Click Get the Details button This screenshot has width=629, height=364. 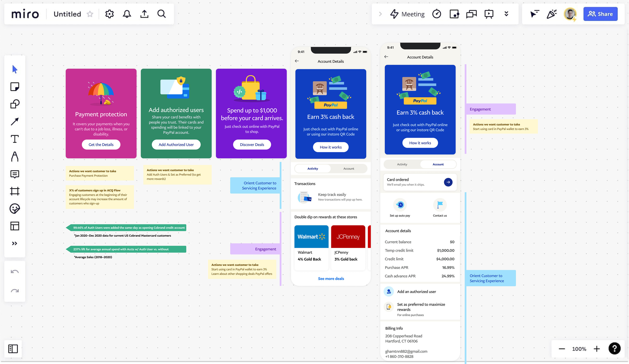pos(101,144)
